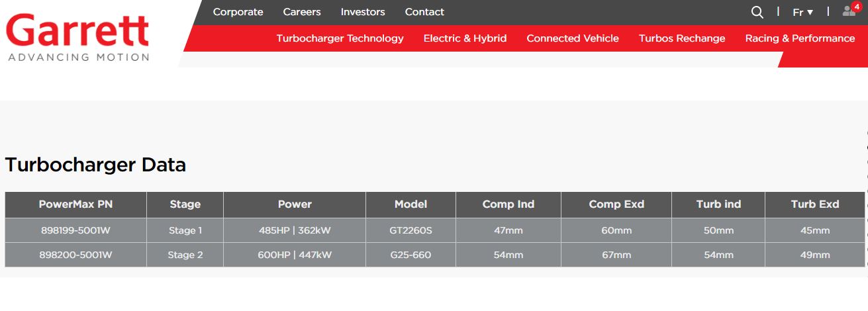This screenshot has height=311, width=868.
Task: Open Racing & Performance menu
Action: (800, 38)
